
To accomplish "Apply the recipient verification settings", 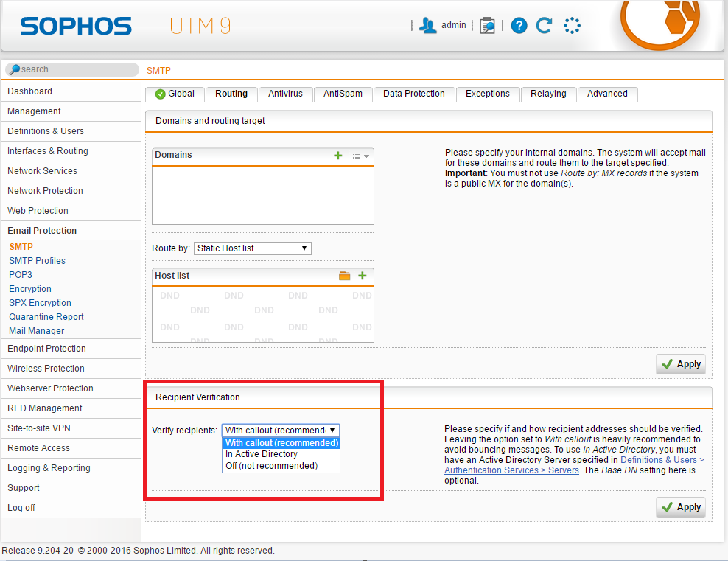I will coord(681,507).
